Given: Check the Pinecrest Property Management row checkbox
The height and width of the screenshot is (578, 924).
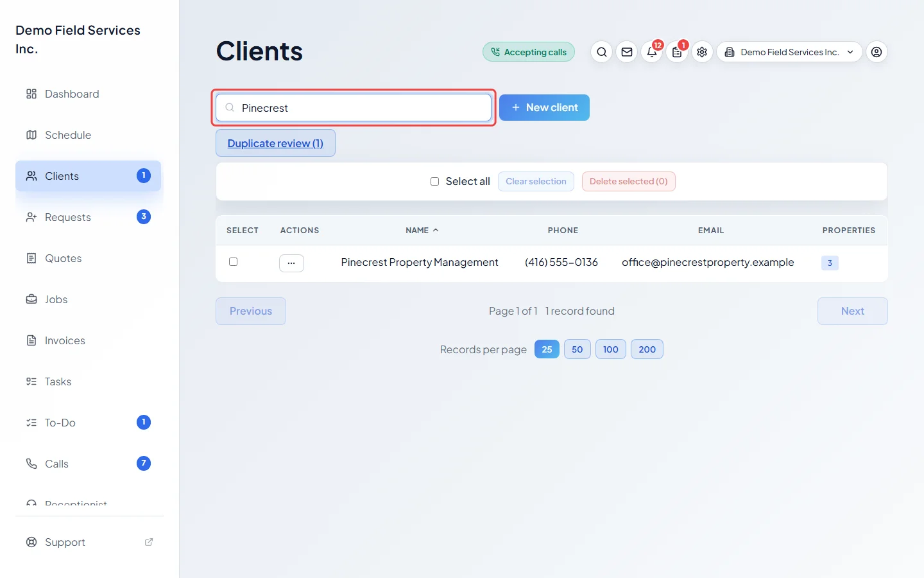Looking at the screenshot, I should pos(234,262).
